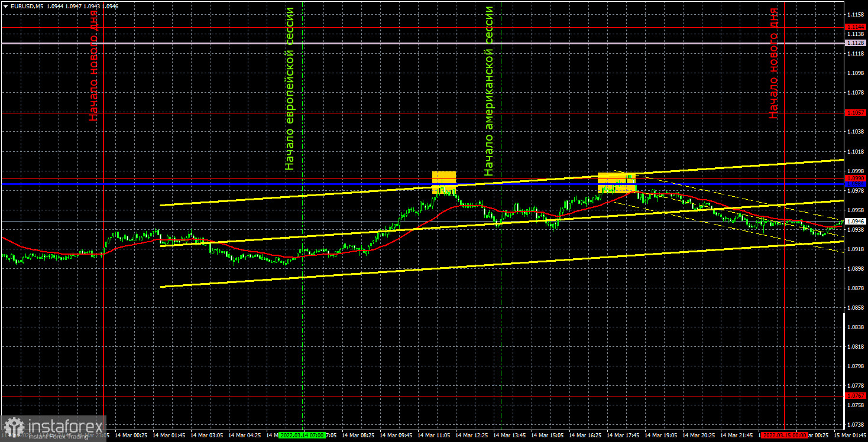The width and height of the screenshot is (868, 442).
Task: Click the 1.0878 tick on price axis
Action: (855, 288)
